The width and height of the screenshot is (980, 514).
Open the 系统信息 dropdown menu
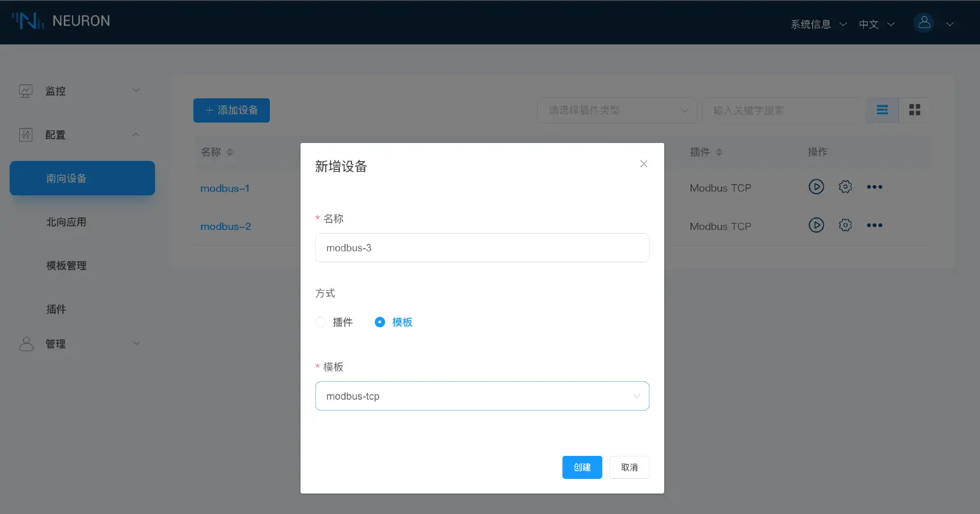click(810, 24)
